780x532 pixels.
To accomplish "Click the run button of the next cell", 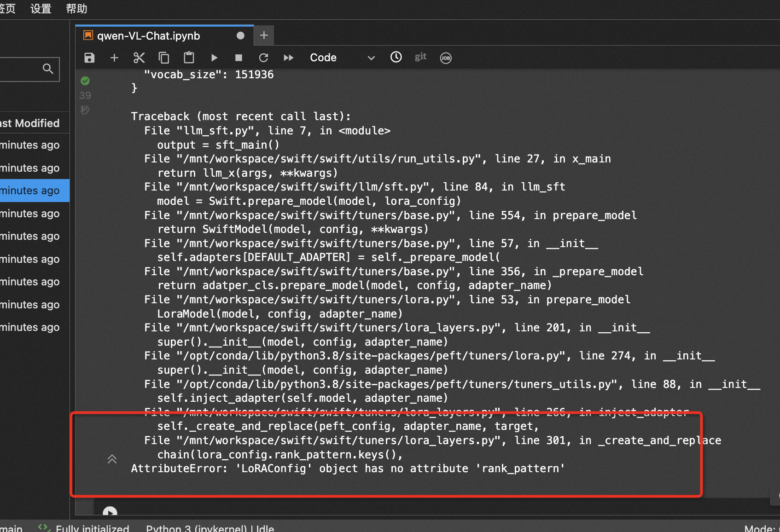I will [110, 511].
